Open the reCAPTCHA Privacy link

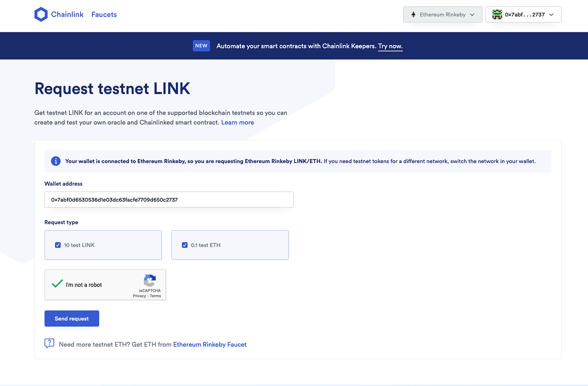click(139, 296)
